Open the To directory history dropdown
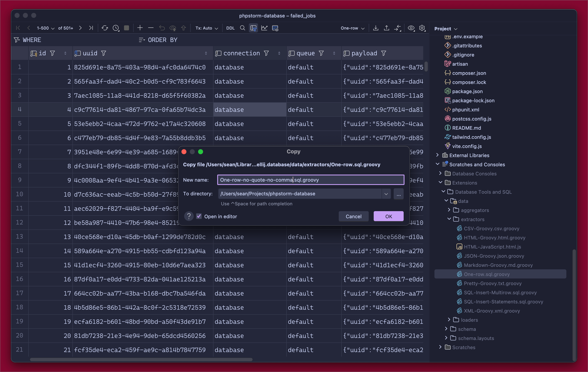 (386, 194)
